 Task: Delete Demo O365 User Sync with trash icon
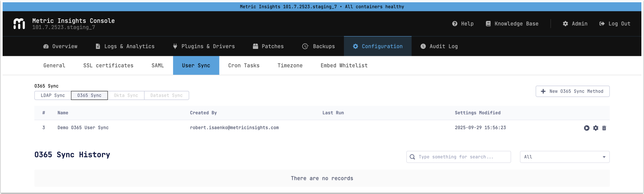[604, 128]
